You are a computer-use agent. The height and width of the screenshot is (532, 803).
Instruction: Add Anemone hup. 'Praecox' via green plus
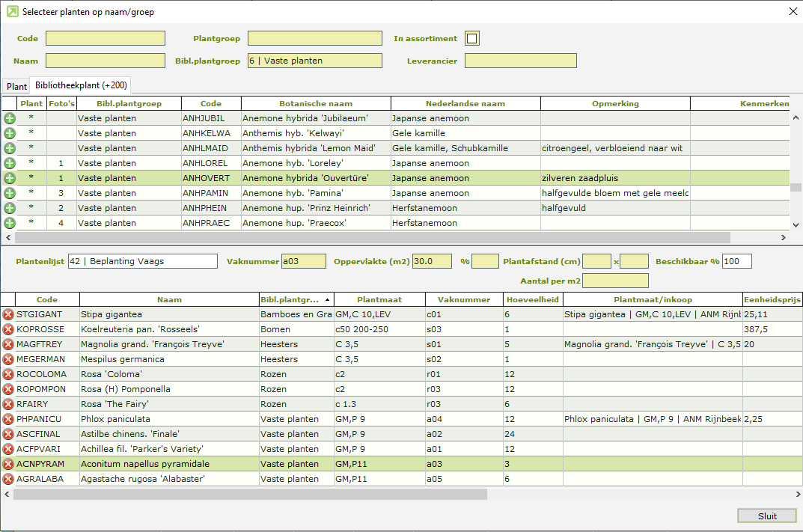pos(9,223)
